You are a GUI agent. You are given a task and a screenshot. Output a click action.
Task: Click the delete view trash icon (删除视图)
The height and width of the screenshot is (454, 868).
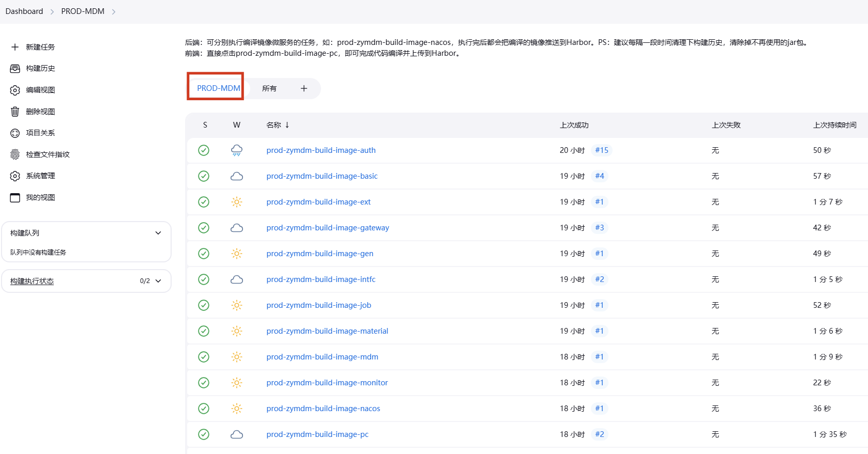(x=15, y=112)
